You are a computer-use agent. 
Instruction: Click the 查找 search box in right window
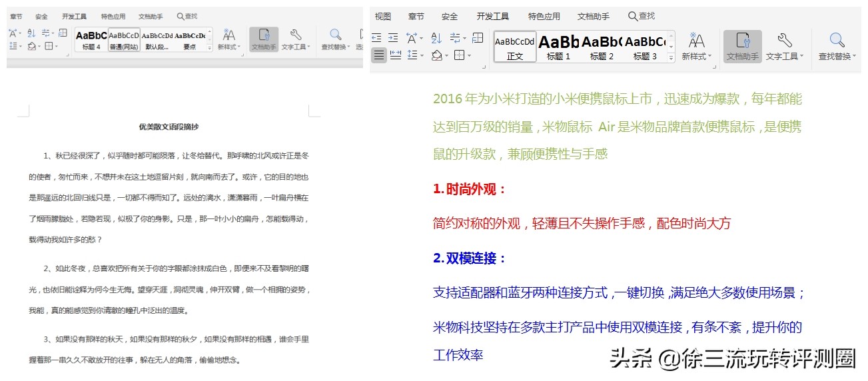tap(642, 16)
